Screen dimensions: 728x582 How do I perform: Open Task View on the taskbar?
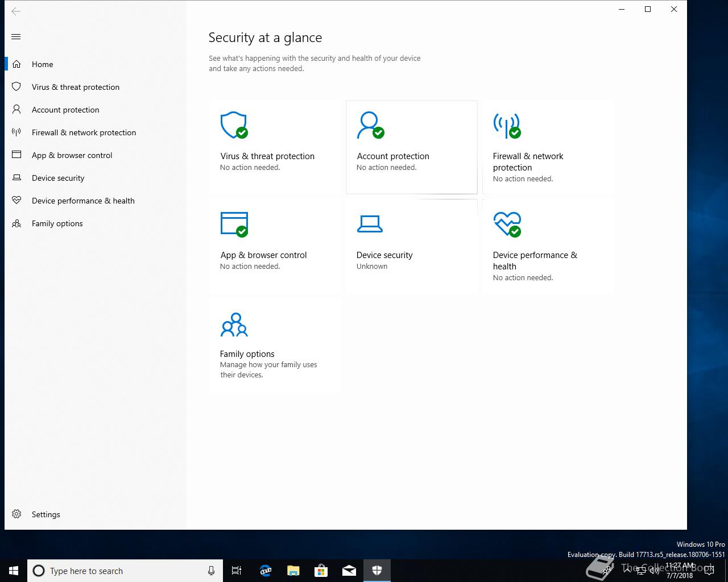pyautogui.click(x=237, y=571)
